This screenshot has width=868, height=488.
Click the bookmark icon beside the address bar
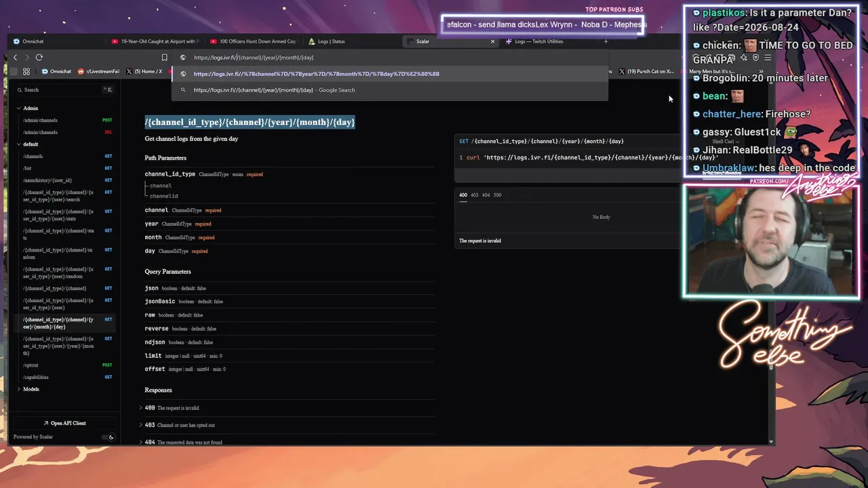[x=164, y=58]
